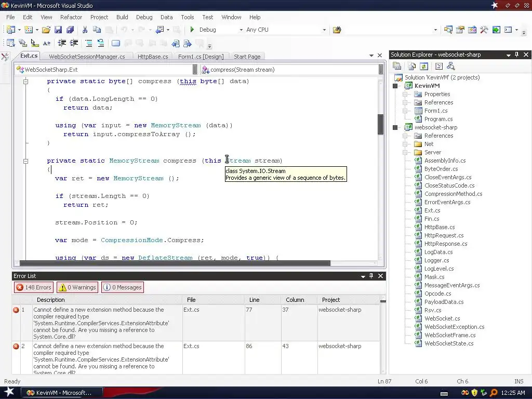Click the code editor vertical scrollbar thumb
532x399 pixels.
(x=381, y=124)
